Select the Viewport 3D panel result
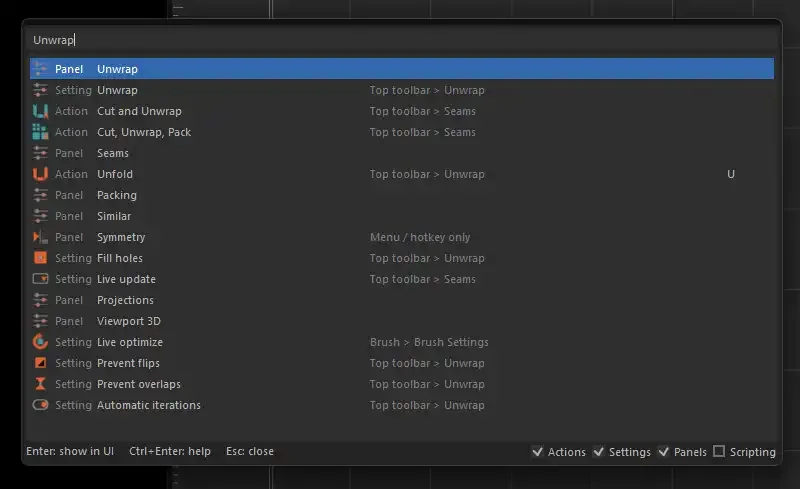Image resolution: width=800 pixels, height=489 pixels. 402,321
